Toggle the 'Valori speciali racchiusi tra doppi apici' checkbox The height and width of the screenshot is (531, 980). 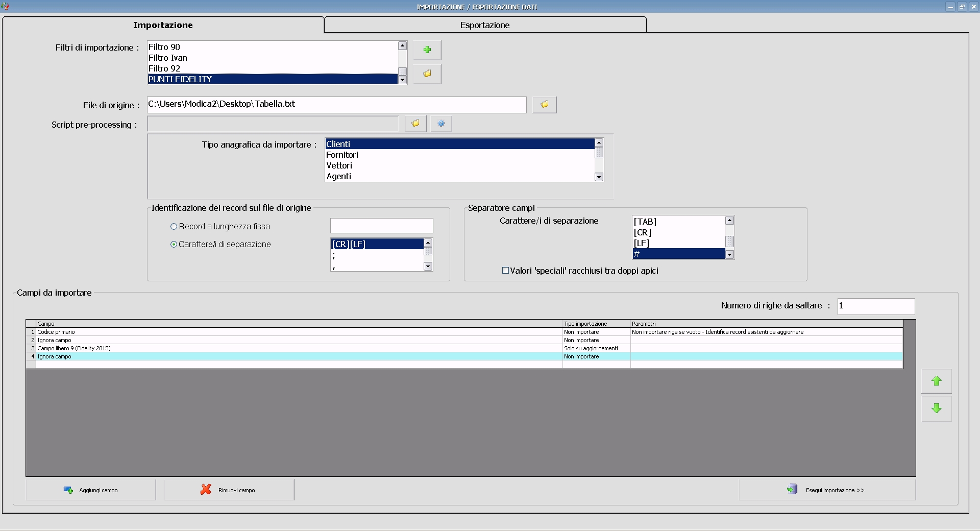(x=505, y=271)
